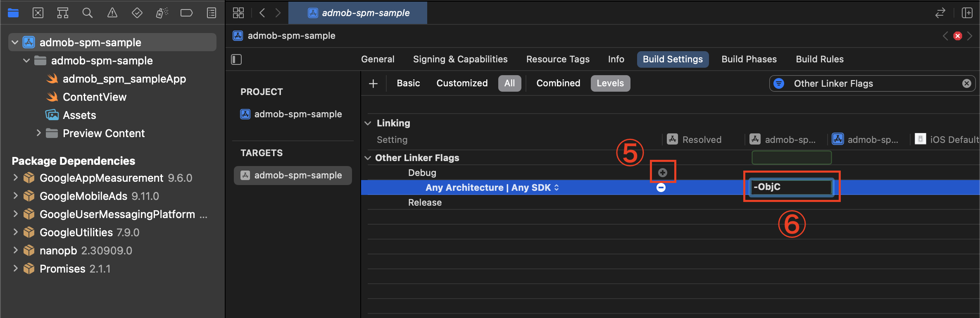
Task: Expand the Preview Content folder
Action: [38, 133]
